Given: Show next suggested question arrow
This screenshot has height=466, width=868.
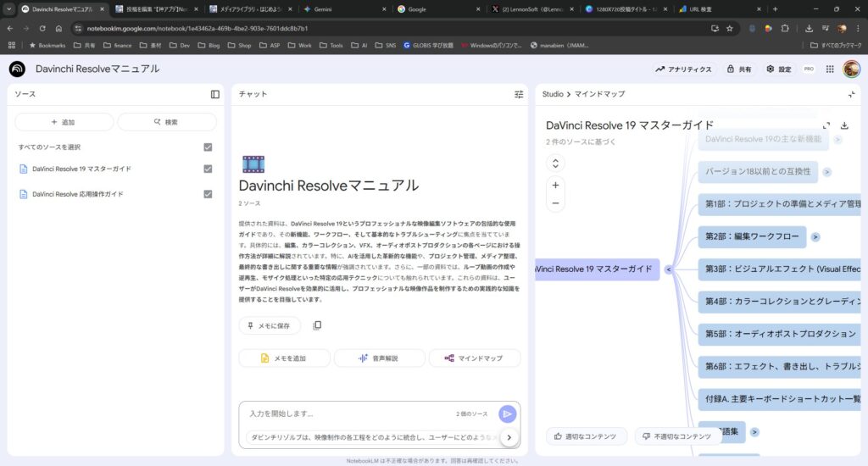Looking at the screenshot, I should (x=509, y=437).
